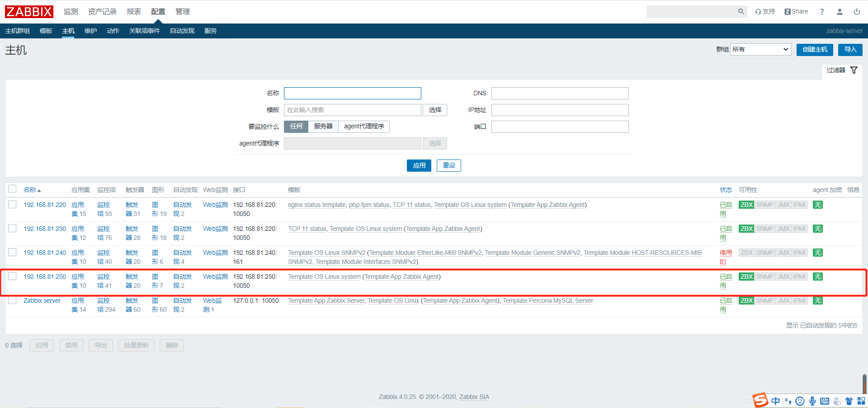Focus the top global search box

[x=692, y=12]
